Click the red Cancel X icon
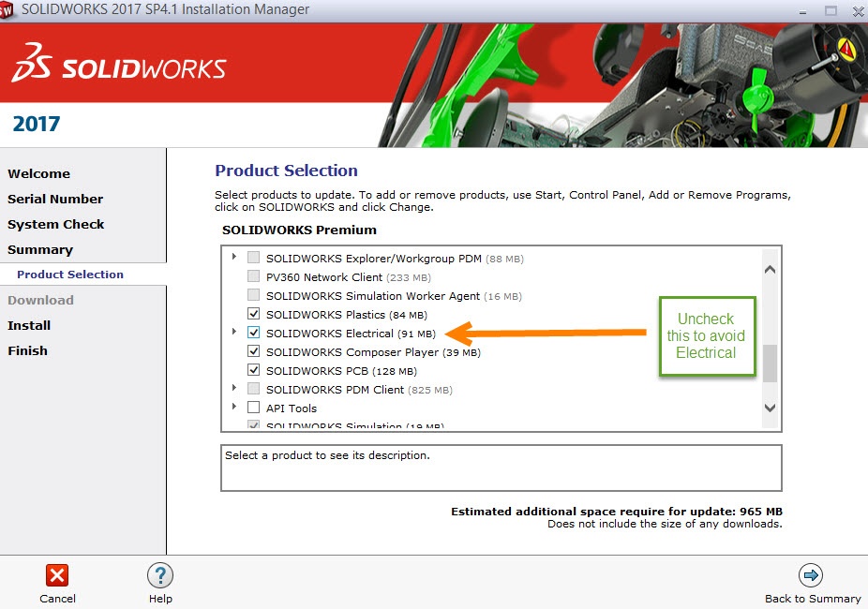Viewport: 868px width, 609px height. pos(57,575)
